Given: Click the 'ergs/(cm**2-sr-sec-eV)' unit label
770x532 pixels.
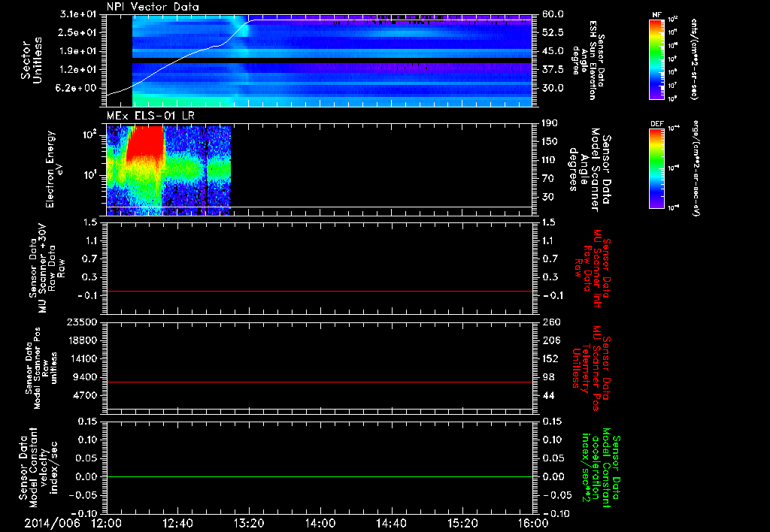Looking at the screenshot, I should (696, 168).
